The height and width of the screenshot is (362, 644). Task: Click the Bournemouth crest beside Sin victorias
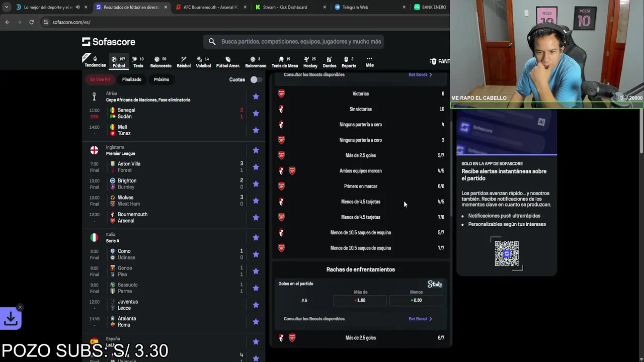(x=281, y=109)
